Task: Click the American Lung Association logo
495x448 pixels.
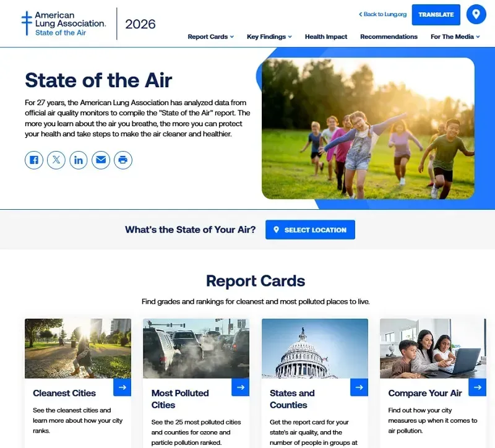Action: tap(63, 24)
